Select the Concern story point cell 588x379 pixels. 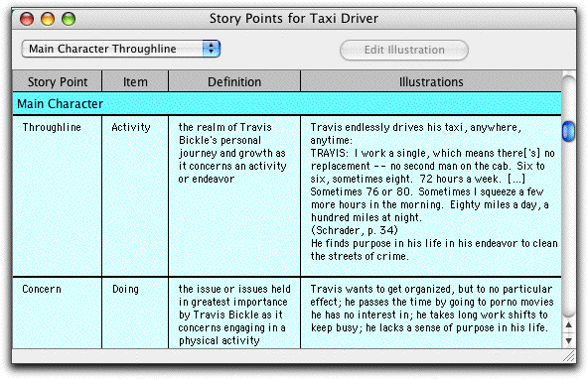pos(58,314)
